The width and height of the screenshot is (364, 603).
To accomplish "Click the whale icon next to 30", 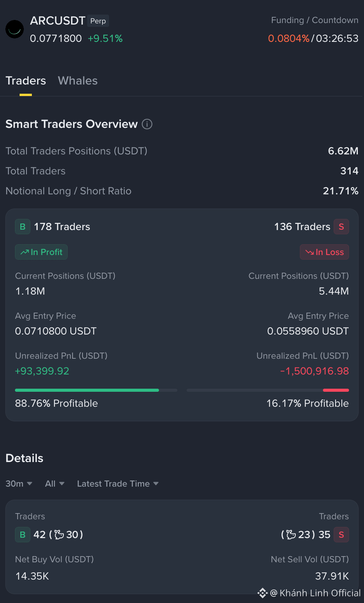I will [59, 535].
